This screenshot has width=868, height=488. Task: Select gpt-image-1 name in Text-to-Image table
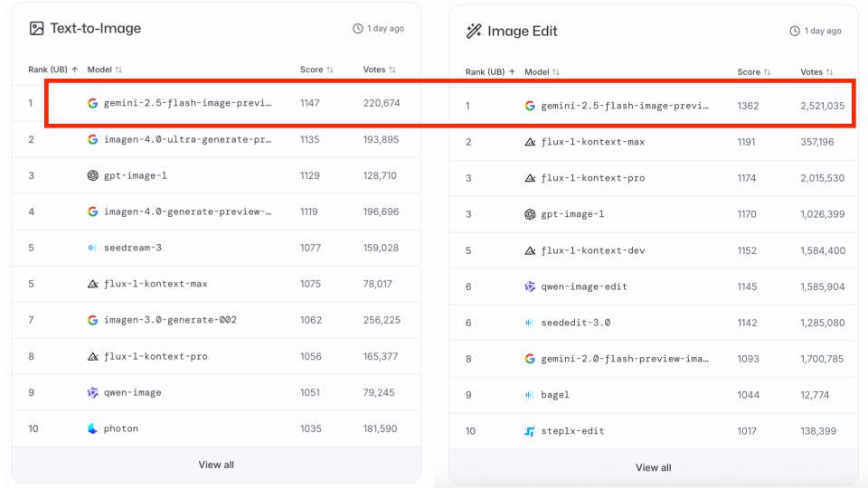click(135, 175)
